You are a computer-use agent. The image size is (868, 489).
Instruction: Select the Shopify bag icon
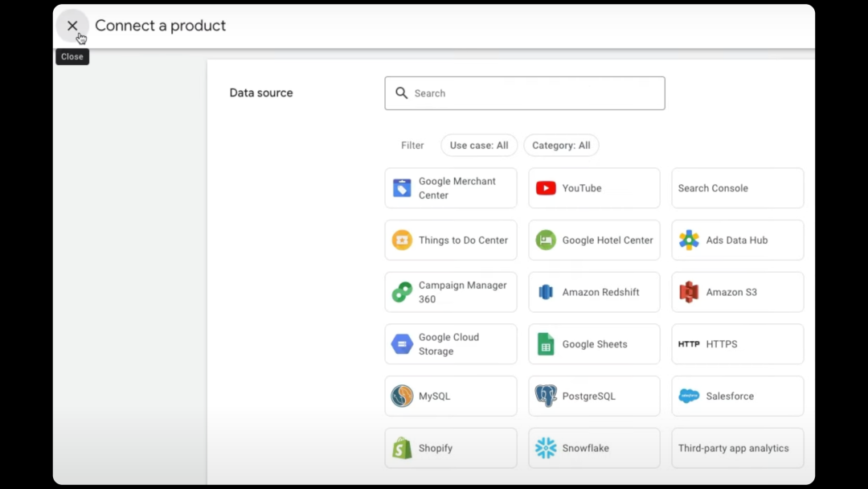[x=402, y=448]
